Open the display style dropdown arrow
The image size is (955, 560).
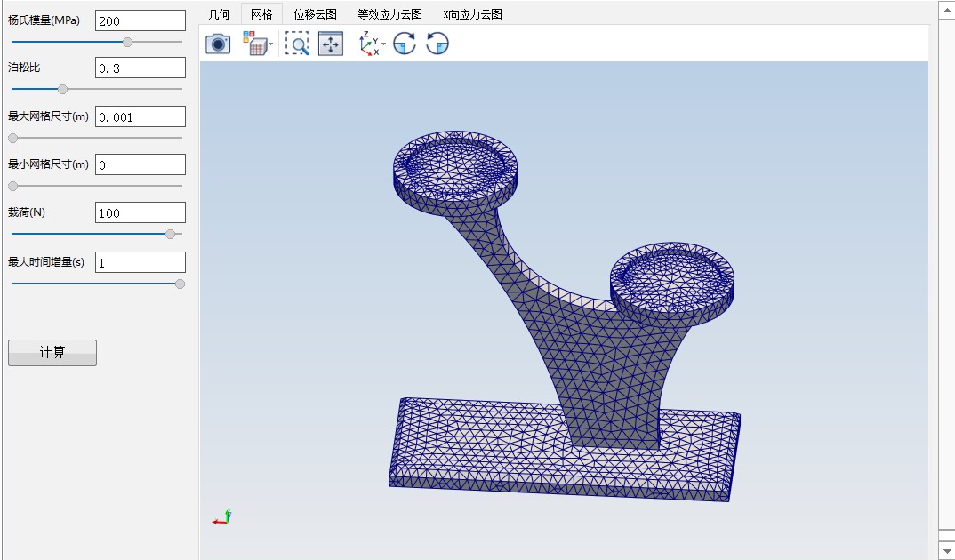270,44
